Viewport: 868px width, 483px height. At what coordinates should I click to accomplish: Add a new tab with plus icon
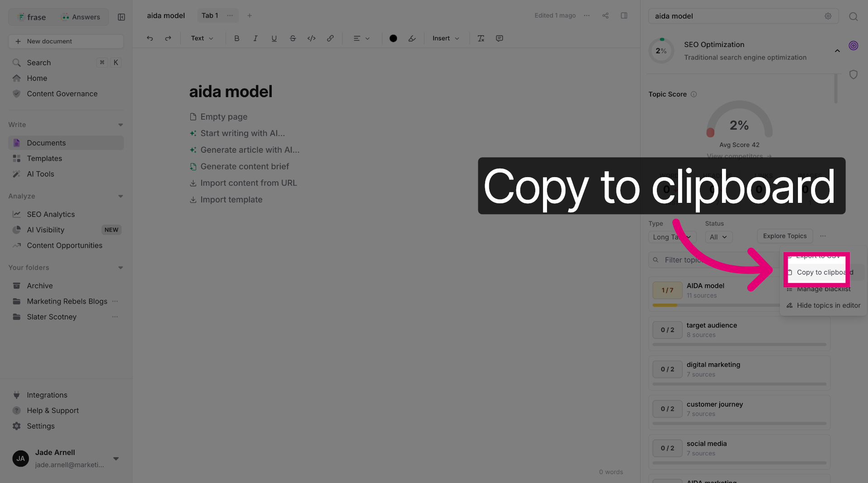250,15
